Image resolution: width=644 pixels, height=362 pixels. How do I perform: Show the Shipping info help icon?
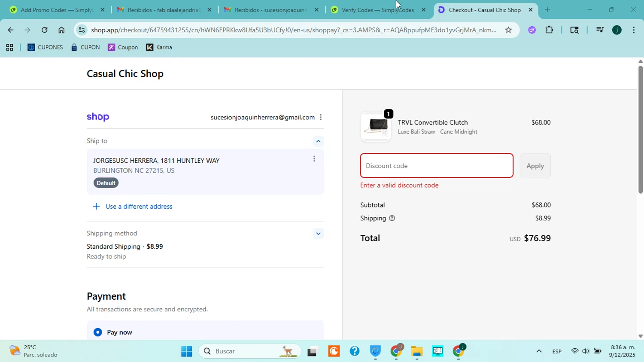392,218
